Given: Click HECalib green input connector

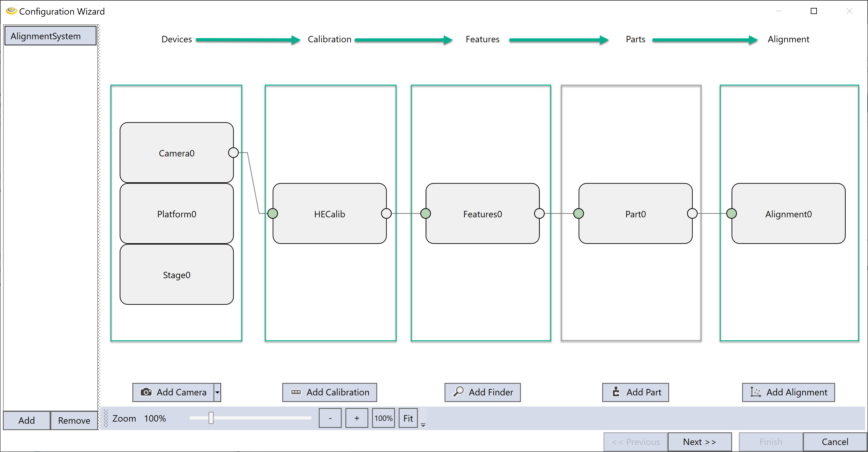Looking at the screenshot, I should pyautogui.click(x=273, y=213).
